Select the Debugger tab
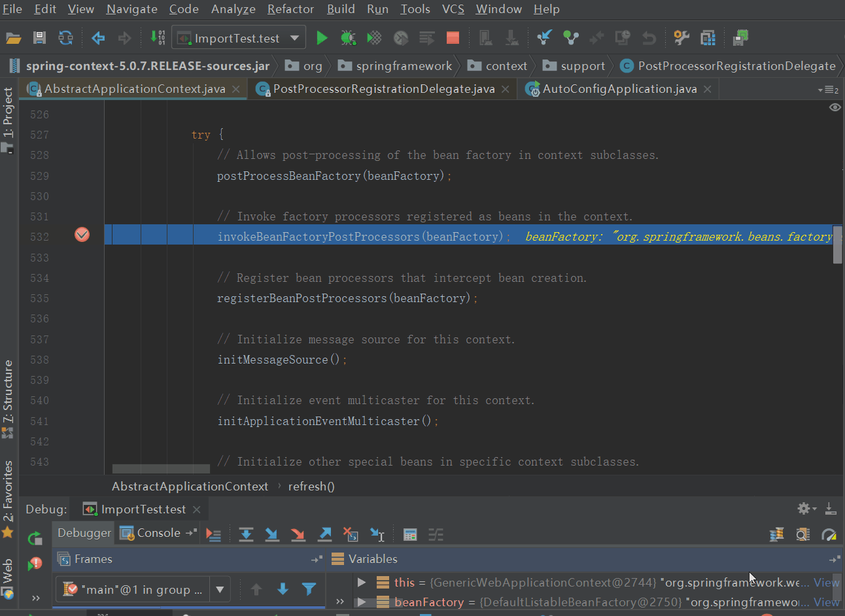The height and width of the screenshot is (616, 845). 84,533
